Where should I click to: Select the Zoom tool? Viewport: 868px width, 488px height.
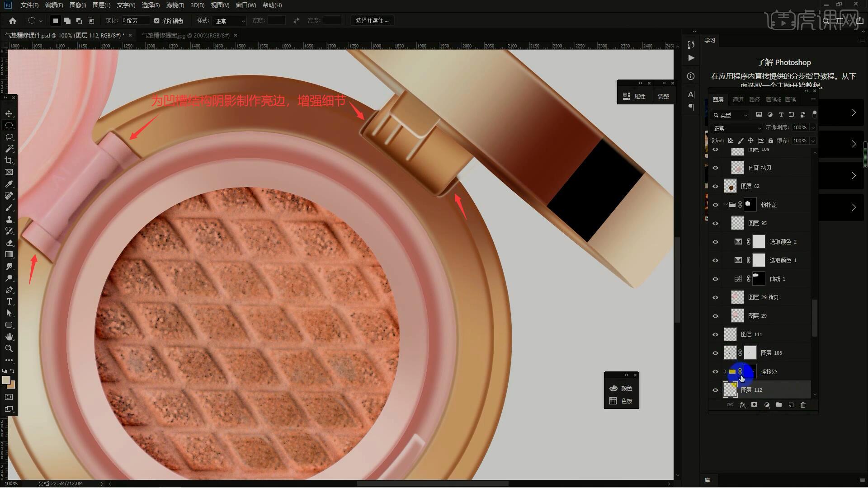[x=9, y=348]
